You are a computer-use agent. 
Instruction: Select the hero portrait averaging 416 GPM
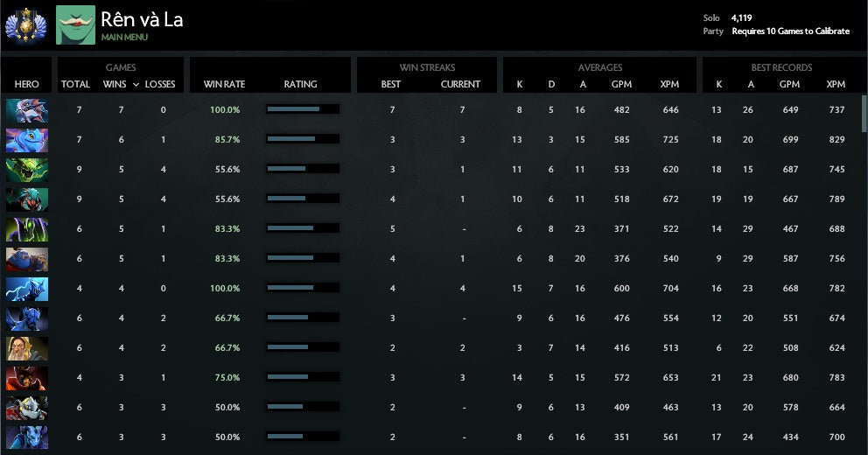coord(27,348)
